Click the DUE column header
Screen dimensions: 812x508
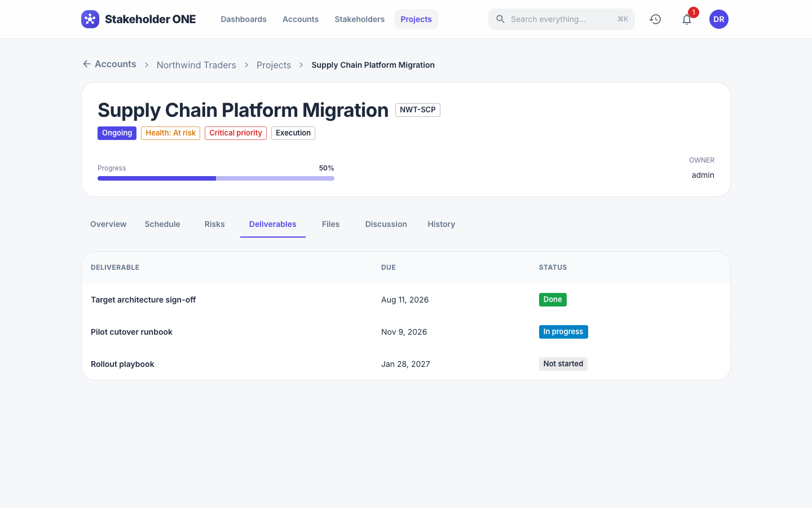389,268
